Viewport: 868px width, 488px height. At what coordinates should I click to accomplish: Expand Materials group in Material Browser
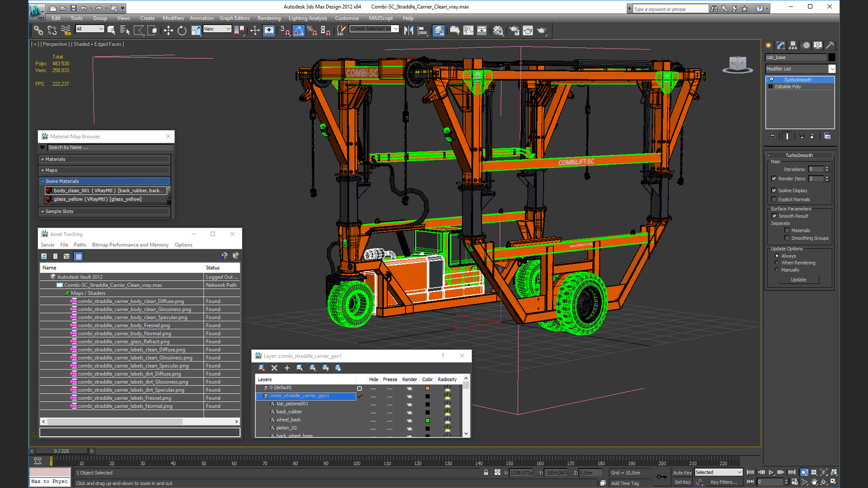[105, 159]
